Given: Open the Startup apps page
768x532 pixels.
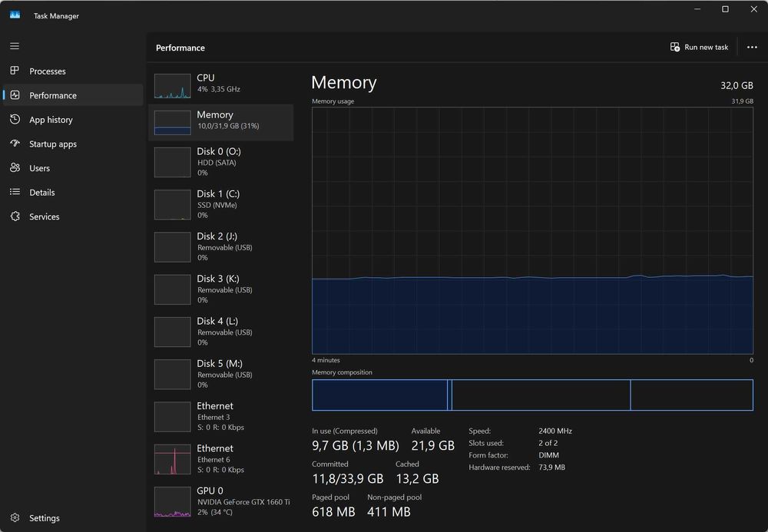Looking at the screenshot, I should click(73, 144).
